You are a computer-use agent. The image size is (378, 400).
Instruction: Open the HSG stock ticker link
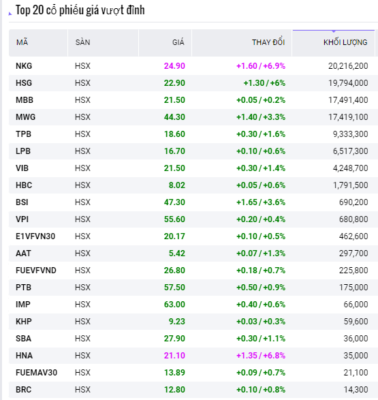24,83
